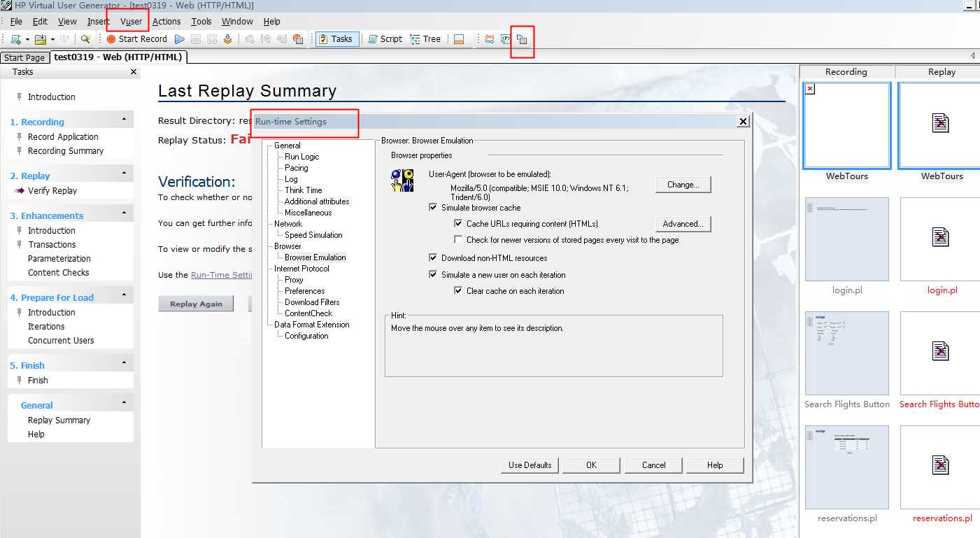The width and height of the screenshot is (980, 538).
Task: Click the Pause replay icon
Action: click(212, 39)
